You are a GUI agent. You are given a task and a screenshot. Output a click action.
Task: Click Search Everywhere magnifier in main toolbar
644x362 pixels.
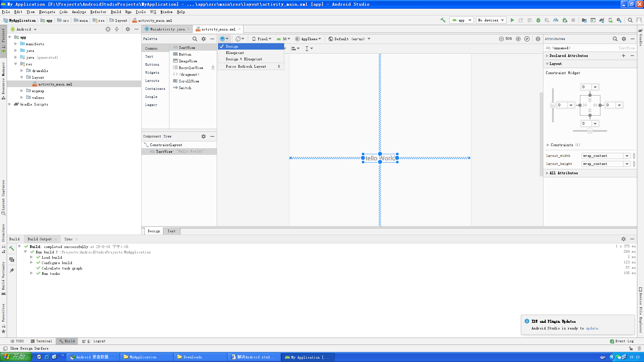(x=630, y=20)
